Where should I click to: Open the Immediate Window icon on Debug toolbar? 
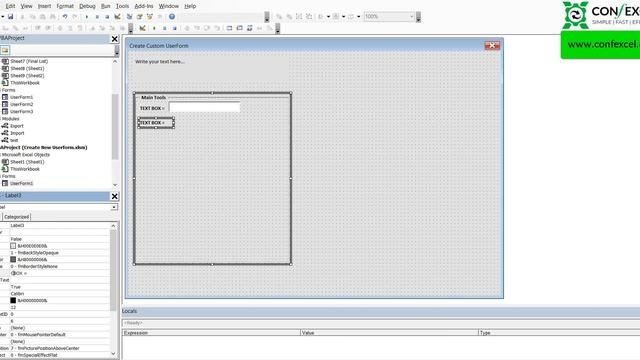pyautogui.click(x=240, y=28)
